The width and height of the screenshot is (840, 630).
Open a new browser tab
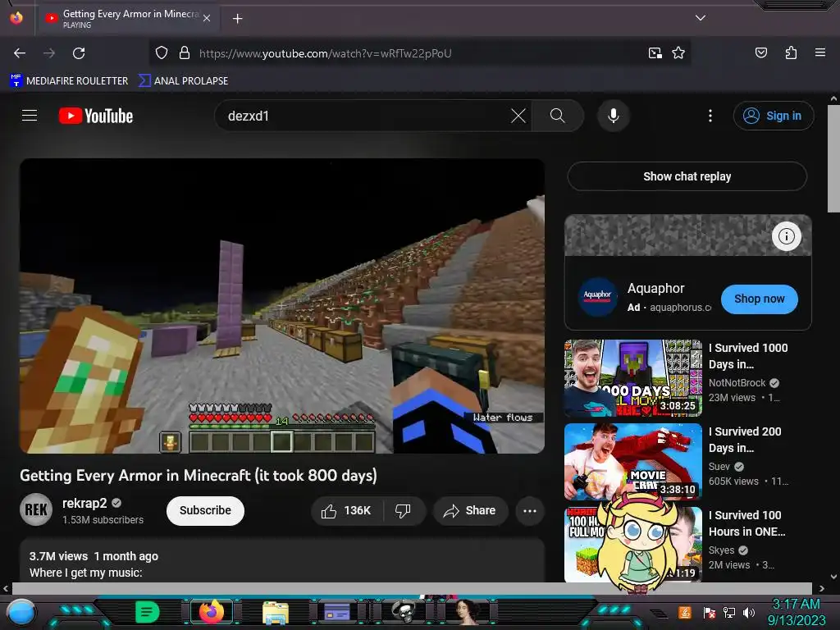[x=237, y=19]
